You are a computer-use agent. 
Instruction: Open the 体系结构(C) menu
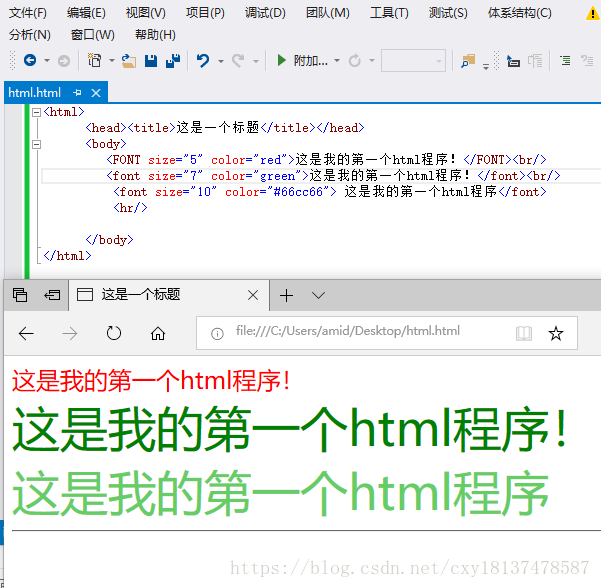pos(520,13)
